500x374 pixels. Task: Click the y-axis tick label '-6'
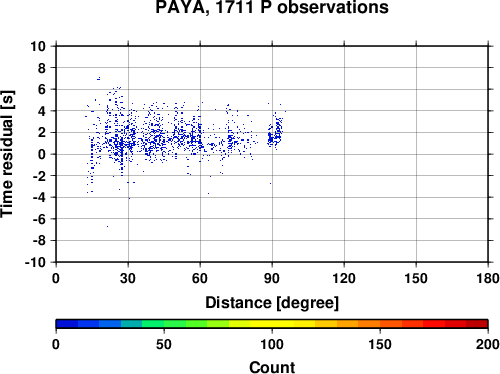click(x=39, y=219)
